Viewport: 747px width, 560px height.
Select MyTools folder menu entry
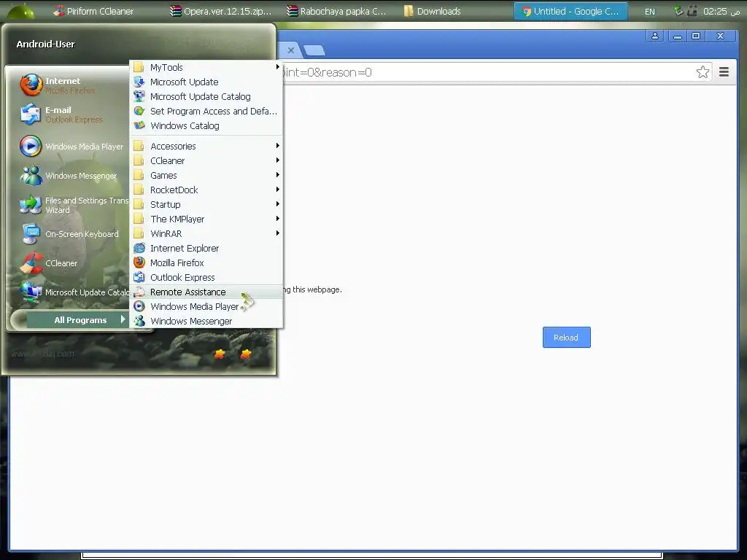(206, 67)
